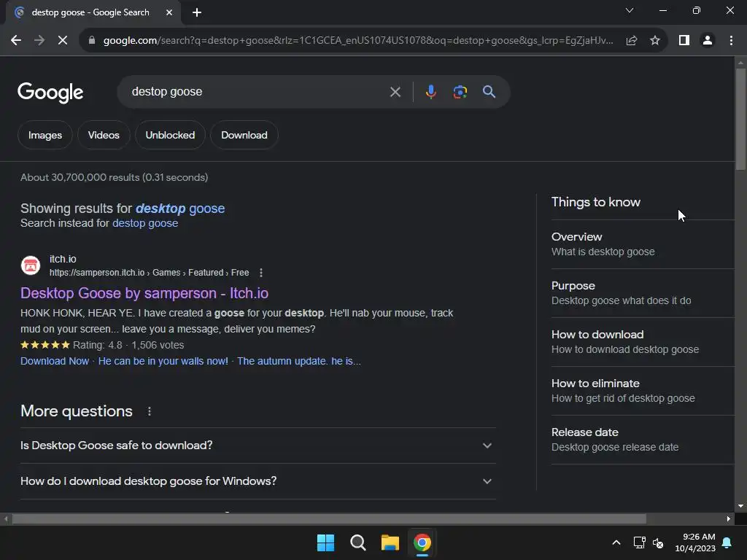This screenshot has height=560, width=747.
Task: Click the samperson.itch.io URL breadcrumb
Action: pos(149,273)
